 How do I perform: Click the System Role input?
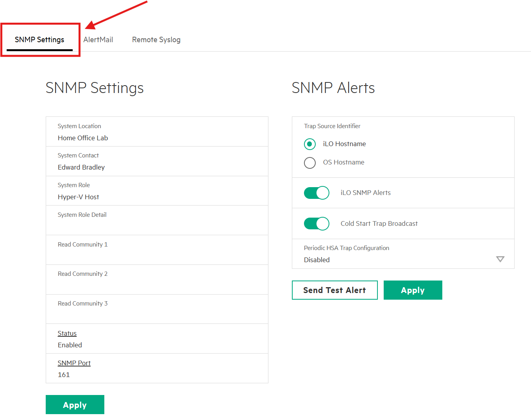(156, 197)
